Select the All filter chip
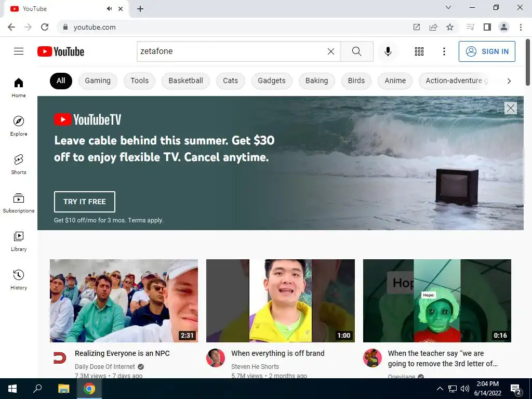 pyautogui.click(x=61, y=81)
